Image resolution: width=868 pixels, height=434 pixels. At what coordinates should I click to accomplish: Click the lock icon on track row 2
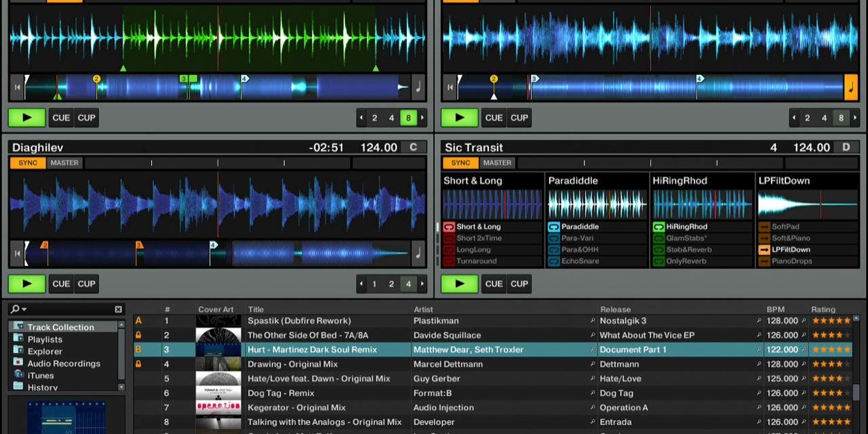point(138,335)
